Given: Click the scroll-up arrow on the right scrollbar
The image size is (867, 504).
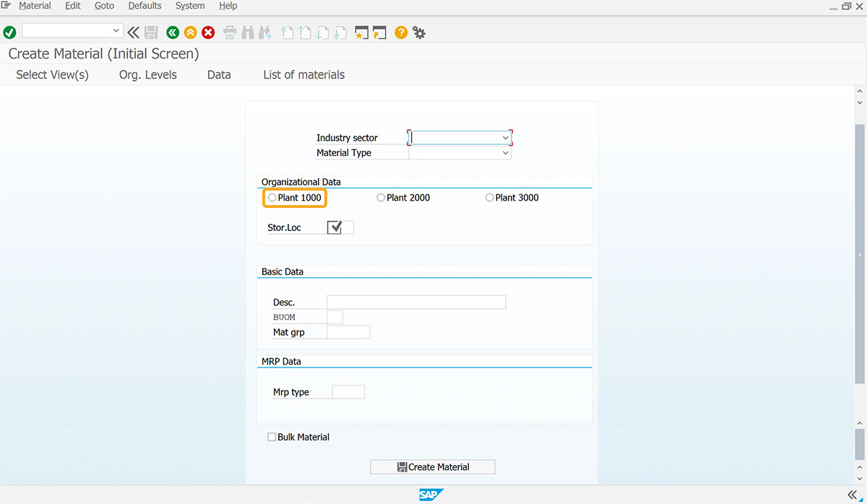Looking at the screenshot, I should pyautogui.click(x=859, y=92).
